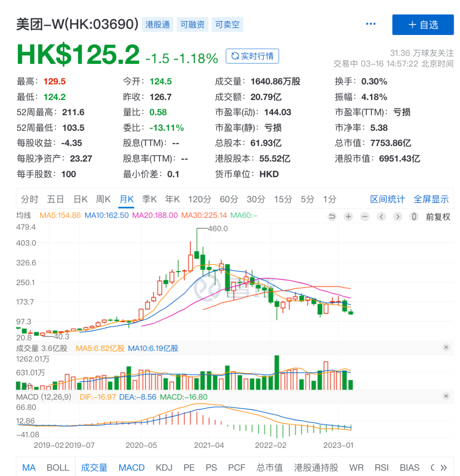Toggle the 总市值 indicator
Image resolution: width=460 pixels, height=476 pixels.
[x=270, y=467]
